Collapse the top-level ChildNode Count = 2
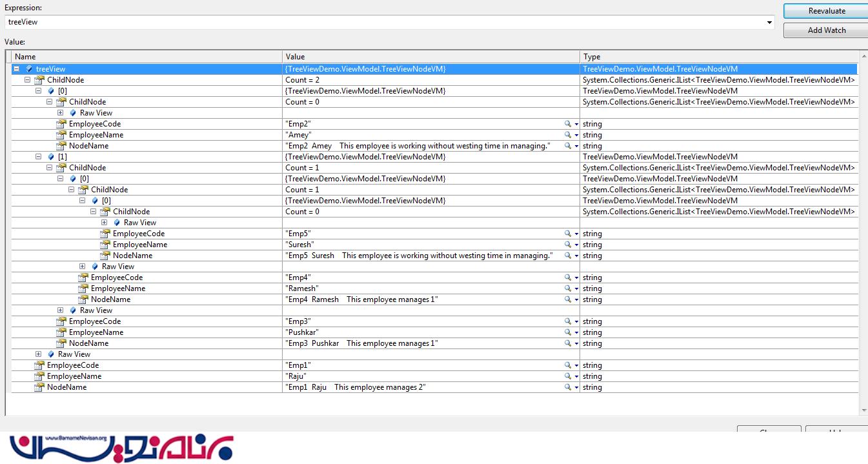Viewport: 868px width, 464px height. [x=27, y=80]
